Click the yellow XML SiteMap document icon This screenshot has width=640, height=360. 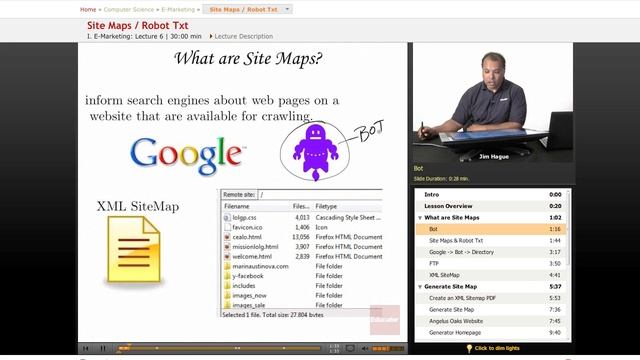(x=134, y=249)
